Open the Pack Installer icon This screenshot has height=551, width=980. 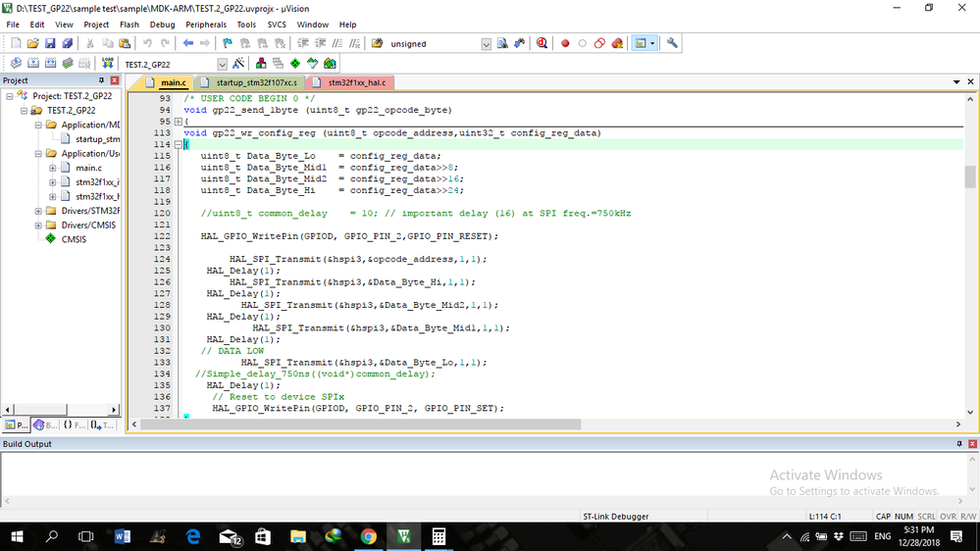[330, 63]
